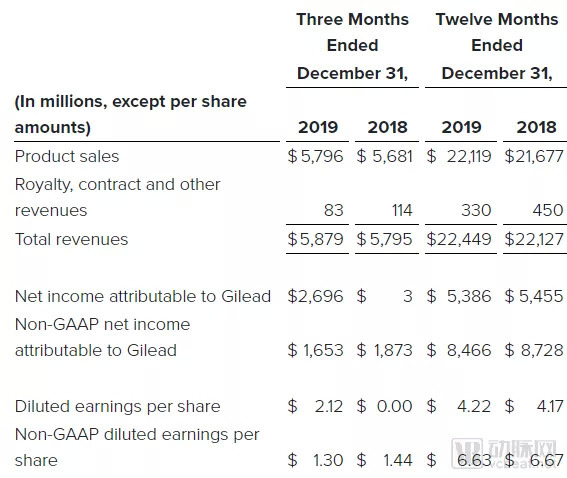Click the $5,796 product sales value

315,157
